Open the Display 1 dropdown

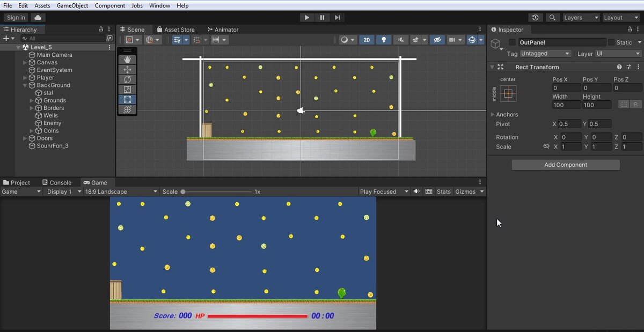63,191
